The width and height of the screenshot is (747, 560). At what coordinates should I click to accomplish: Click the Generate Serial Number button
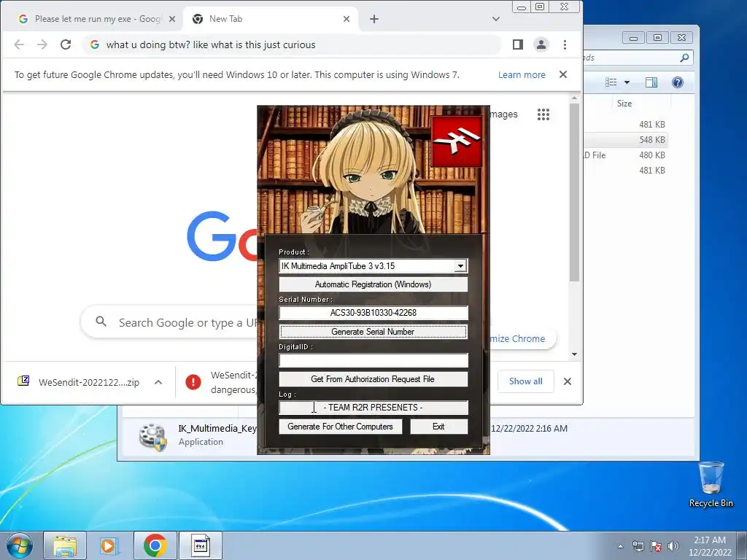click(x=373, y=332)
